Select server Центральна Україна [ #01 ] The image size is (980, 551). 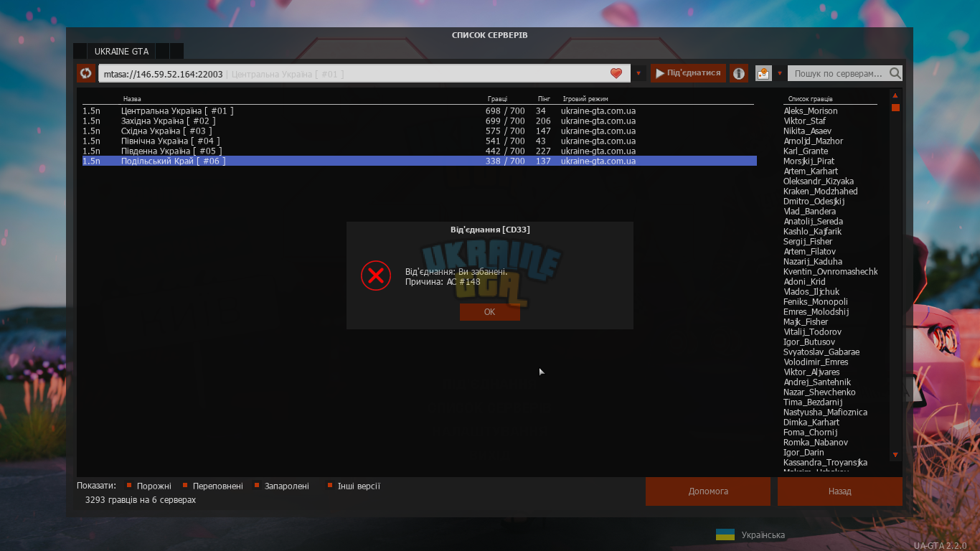click(x=420, y=110)
